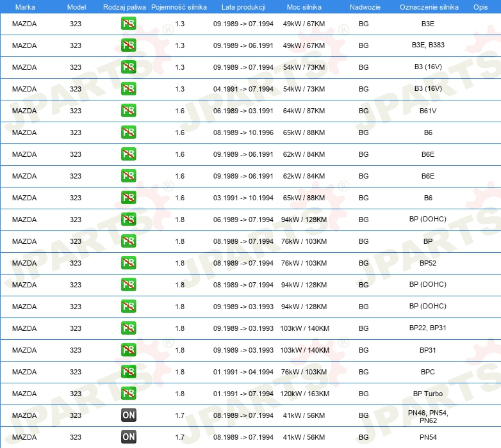
Task: Select the BP Turbo engine code cell
Action: (428, 394)
